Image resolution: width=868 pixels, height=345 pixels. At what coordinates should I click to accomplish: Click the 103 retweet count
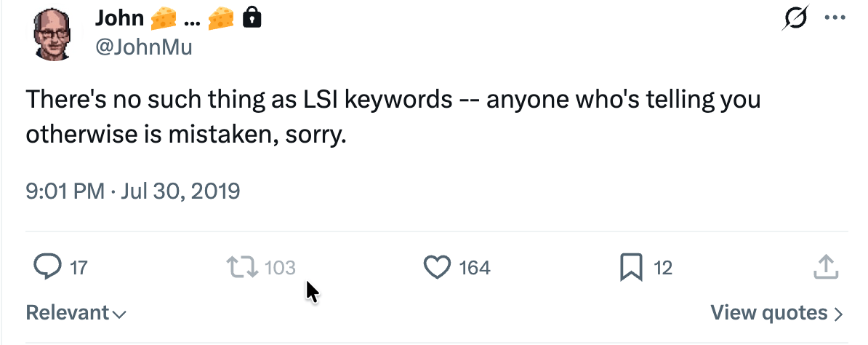280,268
